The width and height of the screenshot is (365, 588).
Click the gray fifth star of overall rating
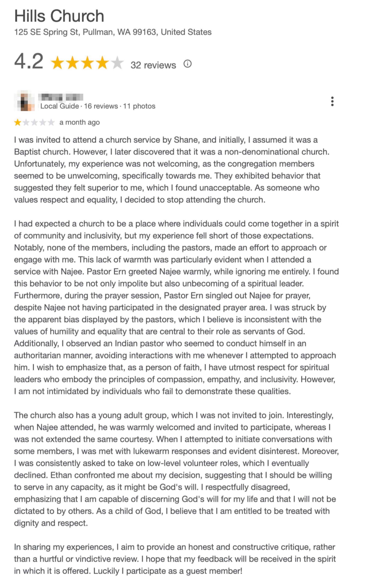(x=117, y=63)
